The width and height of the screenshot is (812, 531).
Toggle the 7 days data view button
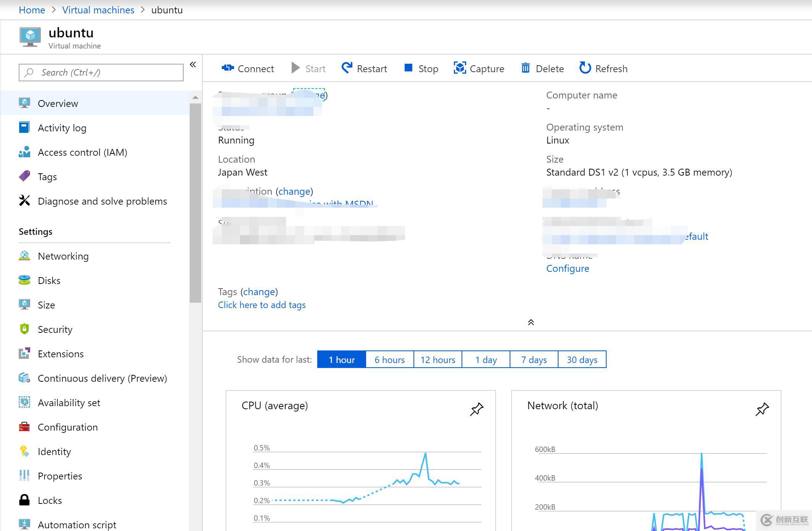tap(533, 360)
